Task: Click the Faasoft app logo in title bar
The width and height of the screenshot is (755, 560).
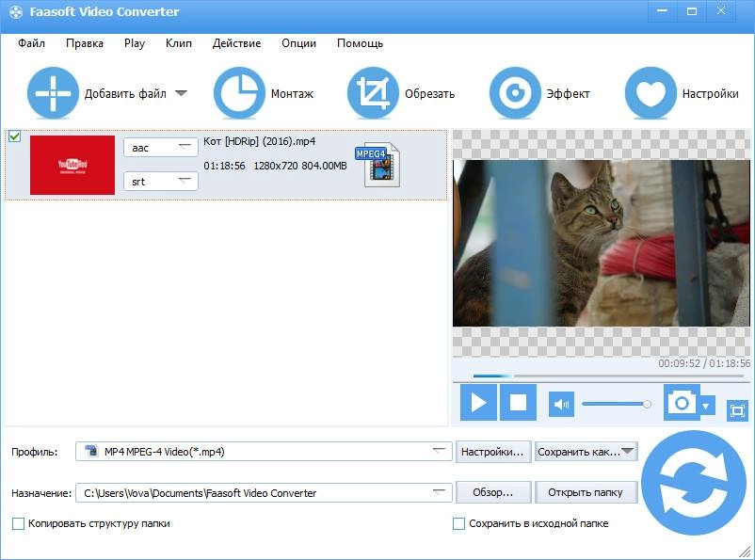Action: tap(16, 12)
